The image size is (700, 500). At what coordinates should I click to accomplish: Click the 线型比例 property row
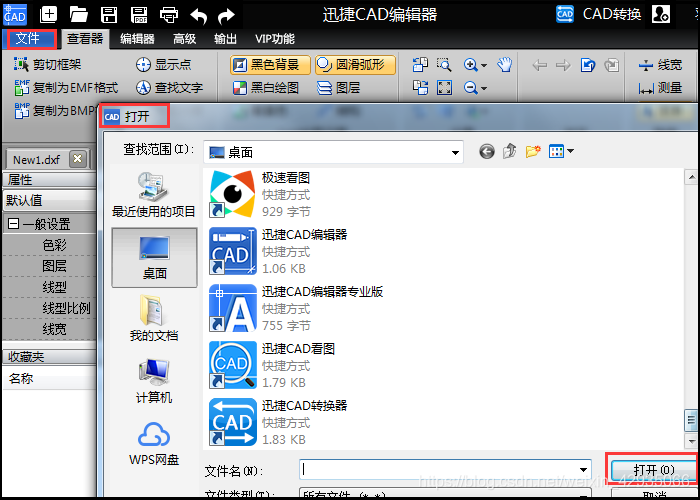click(x=49, y=308)
